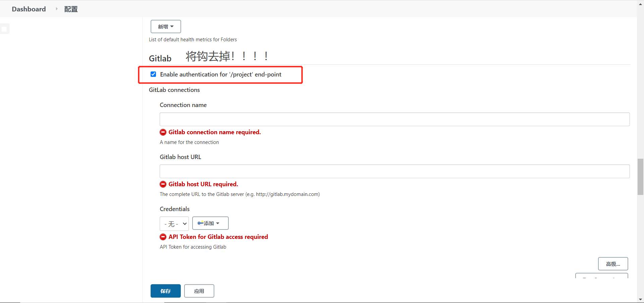Uncheck Enable authentication for '/project' end-point
Viewport: 644px width, 303px height.
153,74
